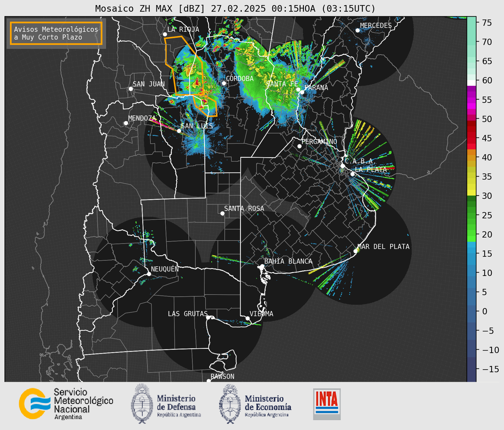Select the NEUQUÉN city marker
This screenshot has height=430, width=504.
tap(149, 274)
